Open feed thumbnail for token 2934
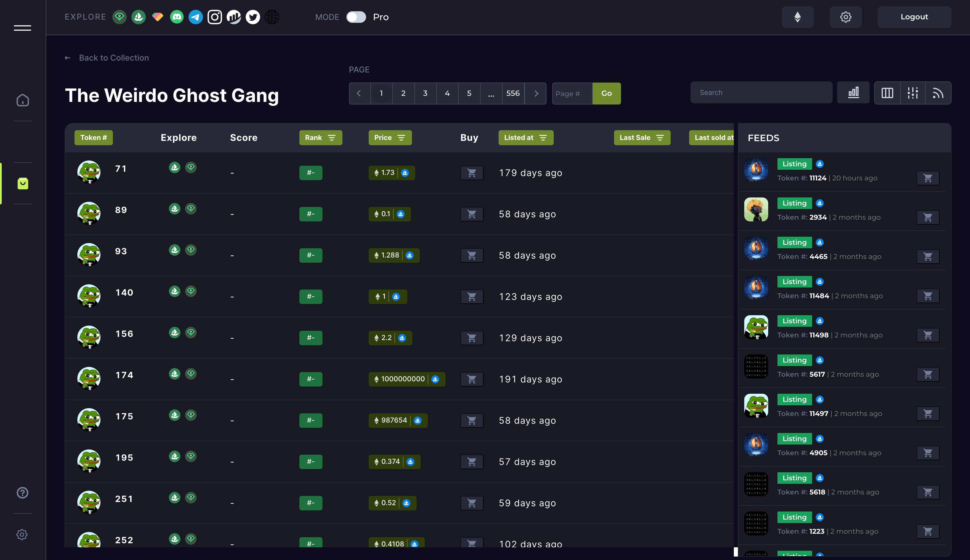Screen dimensions: 970x560 [x=756, y=210]
